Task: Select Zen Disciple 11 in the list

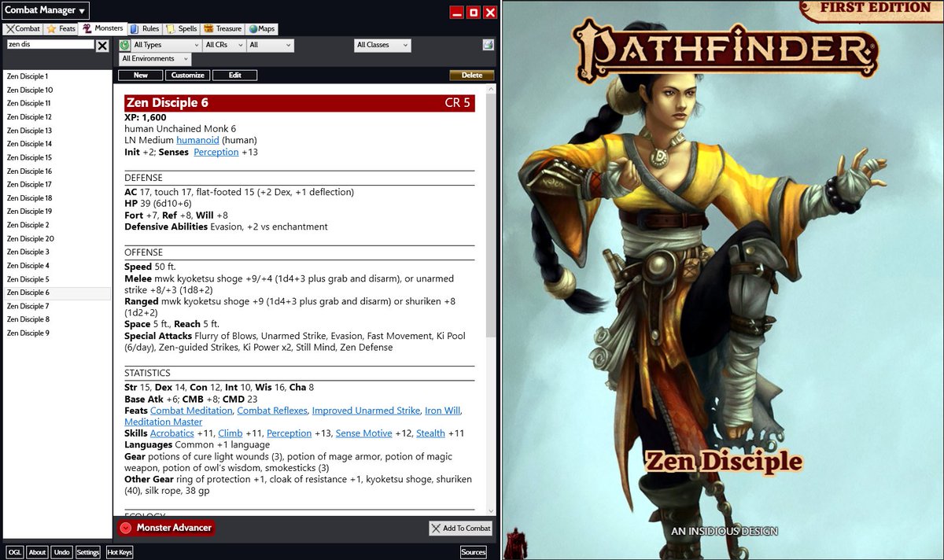Action: point(57,103)
